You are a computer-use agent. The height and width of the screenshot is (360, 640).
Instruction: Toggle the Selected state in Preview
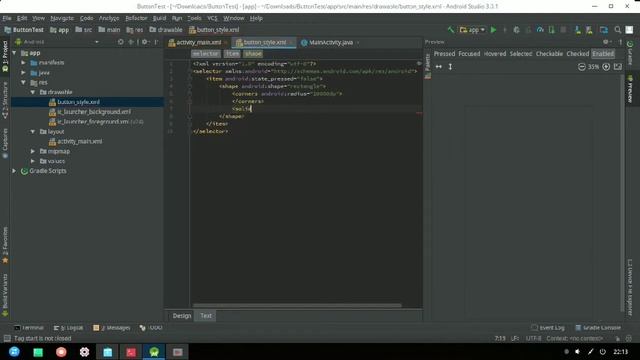click(521, 54)
